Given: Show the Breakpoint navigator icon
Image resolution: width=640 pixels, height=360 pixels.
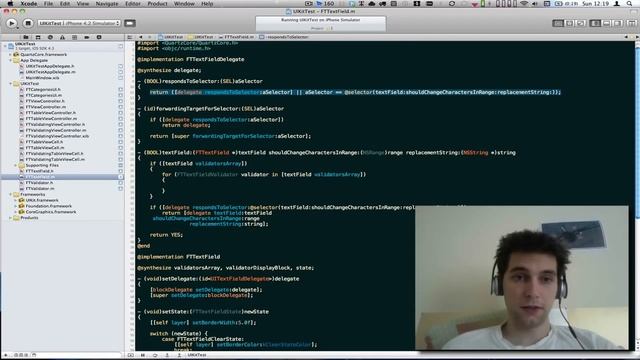Looking at the screenshot, I should 87,37.
